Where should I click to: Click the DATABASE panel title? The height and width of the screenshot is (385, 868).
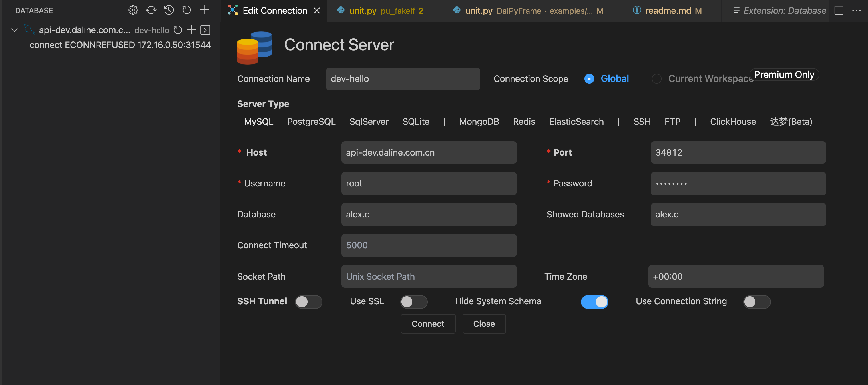click(34, 11)
